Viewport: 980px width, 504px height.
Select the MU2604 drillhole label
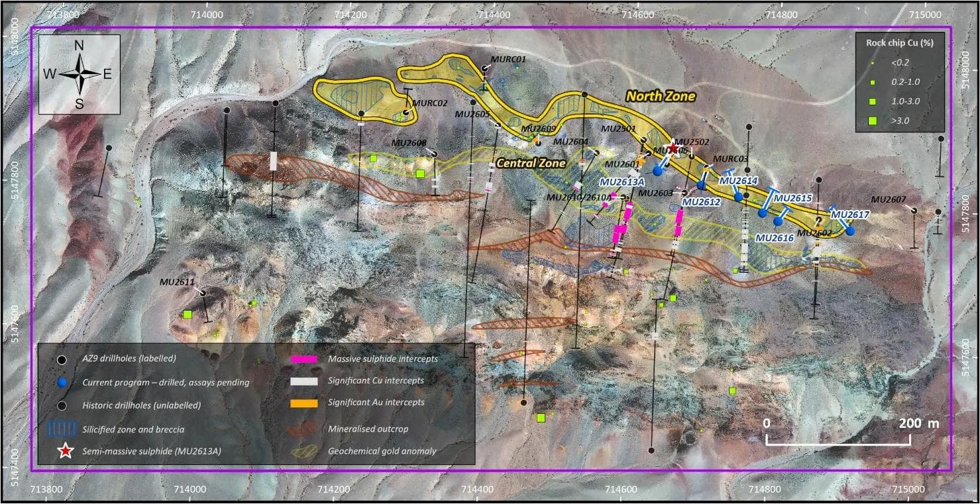click(571, 142)
